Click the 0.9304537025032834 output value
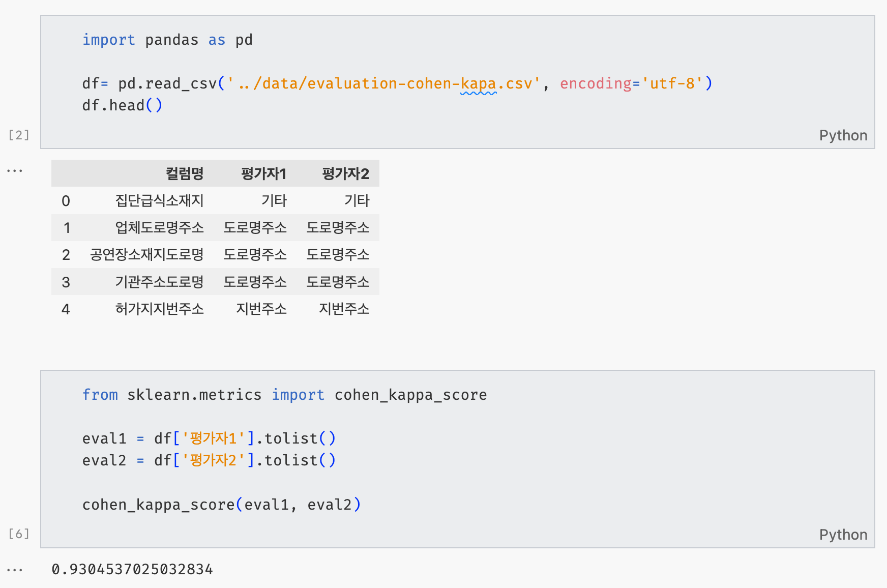 click(132, 570)
